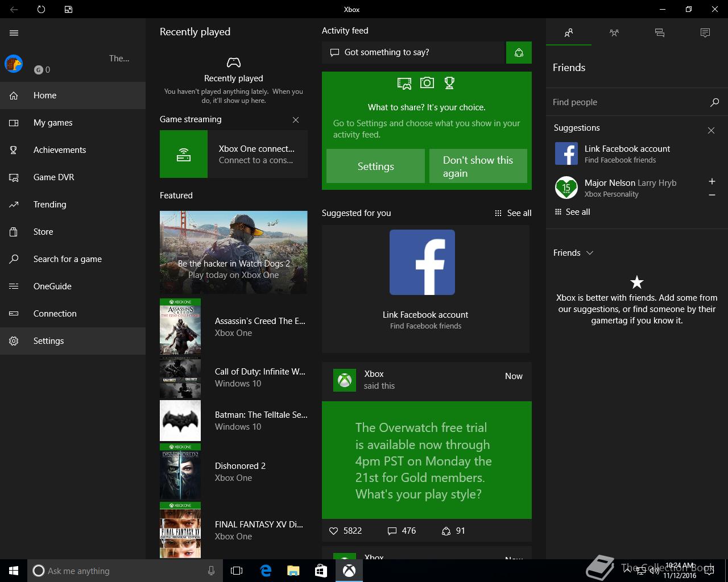The height and width of the screenshot is (582, 728).
Task: Open the Xbox avatar on the Overwatch post
Action: coord(345,380)
